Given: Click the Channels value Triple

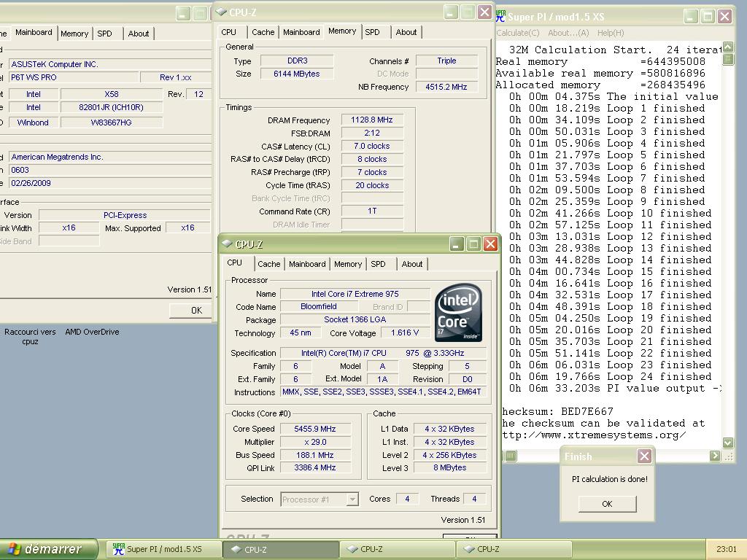Looking at the screenshot, I should click(x=446, y=61).
